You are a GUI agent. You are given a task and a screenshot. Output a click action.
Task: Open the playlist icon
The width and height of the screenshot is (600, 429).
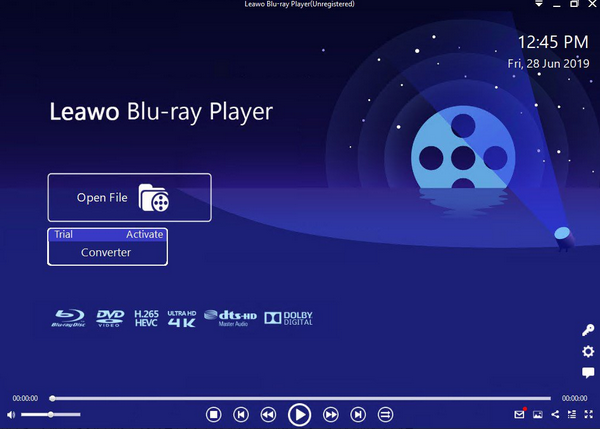click(x=572, y=414)
